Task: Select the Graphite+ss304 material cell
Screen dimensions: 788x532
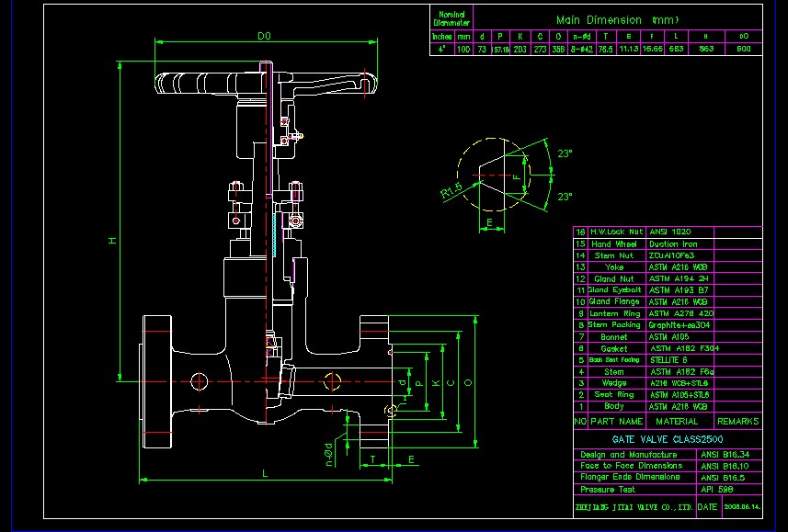Action: (x=679, y=325)
